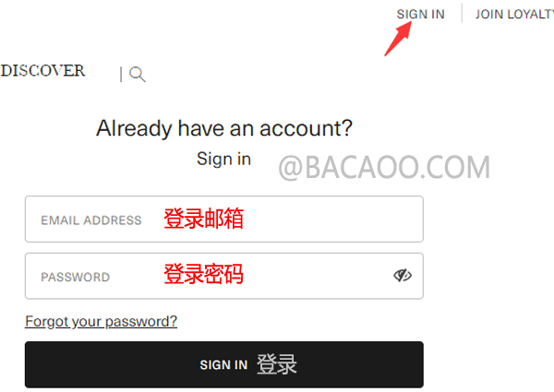
Task: Click divider between SIGN IN and JOIN LOYALTY
Action: (x=462, y=13)
